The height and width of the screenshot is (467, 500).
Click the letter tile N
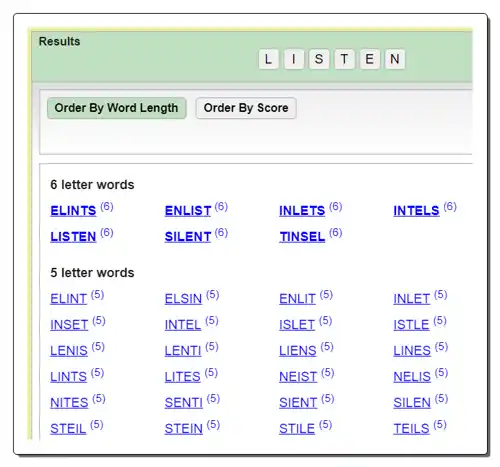395,59
